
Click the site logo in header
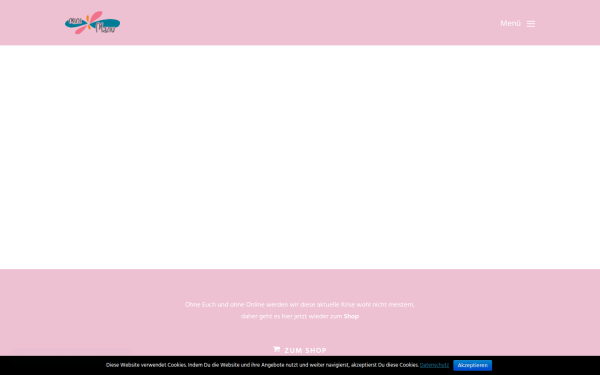(x=92, y=23)
